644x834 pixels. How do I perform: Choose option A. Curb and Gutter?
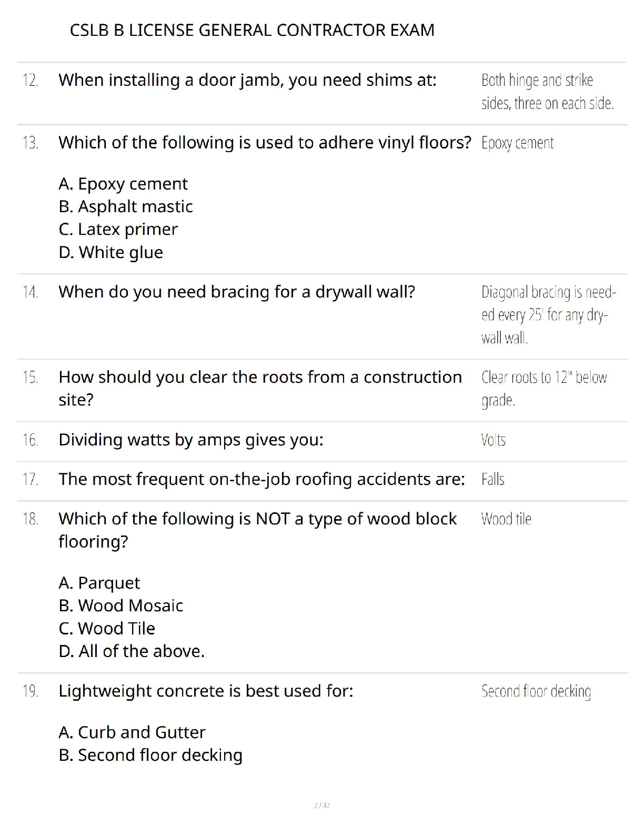tap(132, 732)
